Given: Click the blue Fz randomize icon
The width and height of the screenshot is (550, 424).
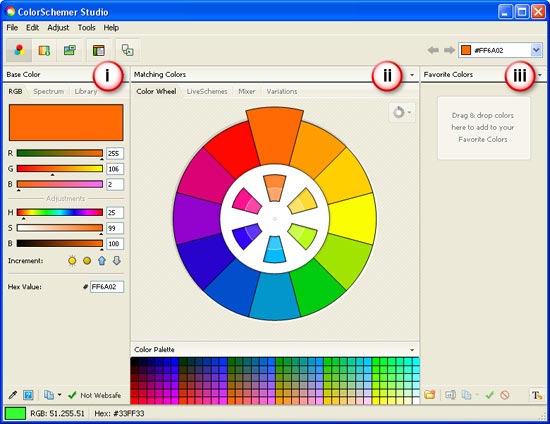Looking at the screenshot, I should [x=28, y=395].
